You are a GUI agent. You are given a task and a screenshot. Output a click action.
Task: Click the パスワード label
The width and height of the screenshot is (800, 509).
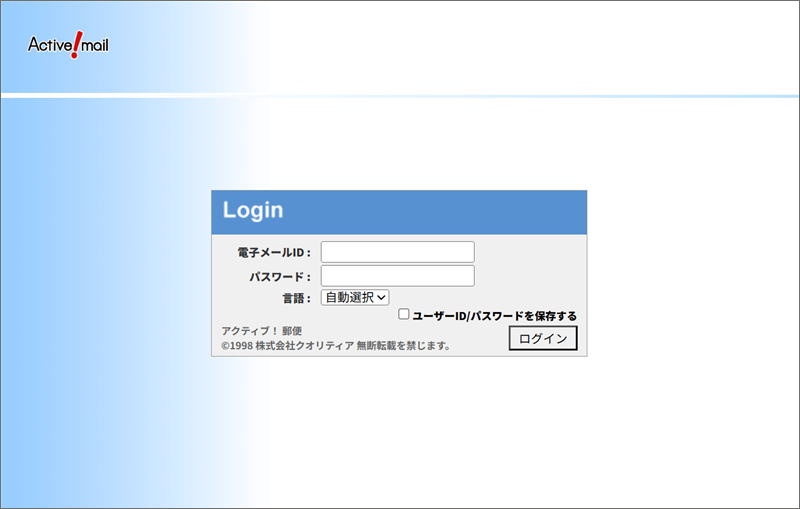click(280, 276)
